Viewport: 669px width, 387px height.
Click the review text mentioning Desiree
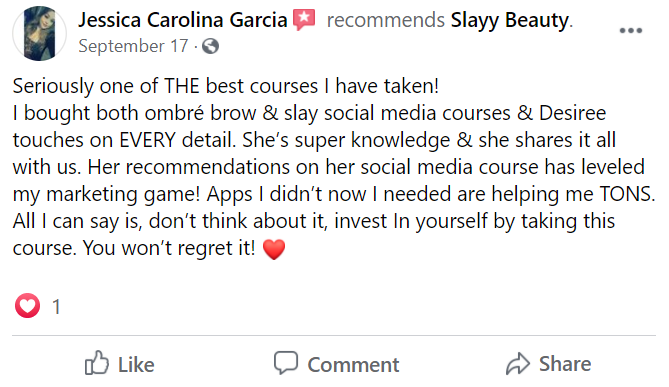[309, 113]
